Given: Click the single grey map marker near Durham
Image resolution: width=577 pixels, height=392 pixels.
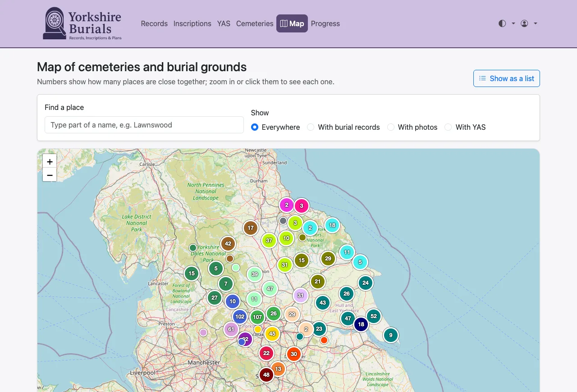Looking at the screenshot, I should [x=283, y=221].
